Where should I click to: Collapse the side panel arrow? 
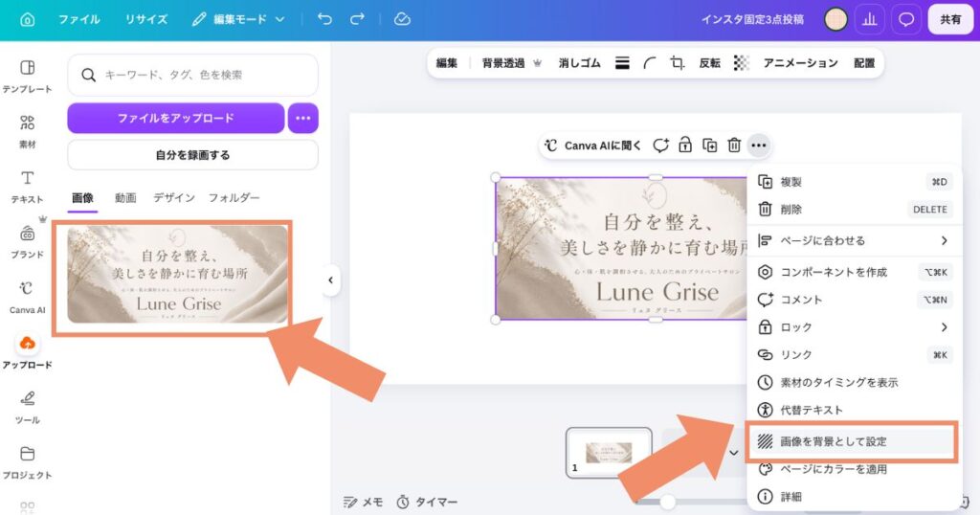[330, 280]
